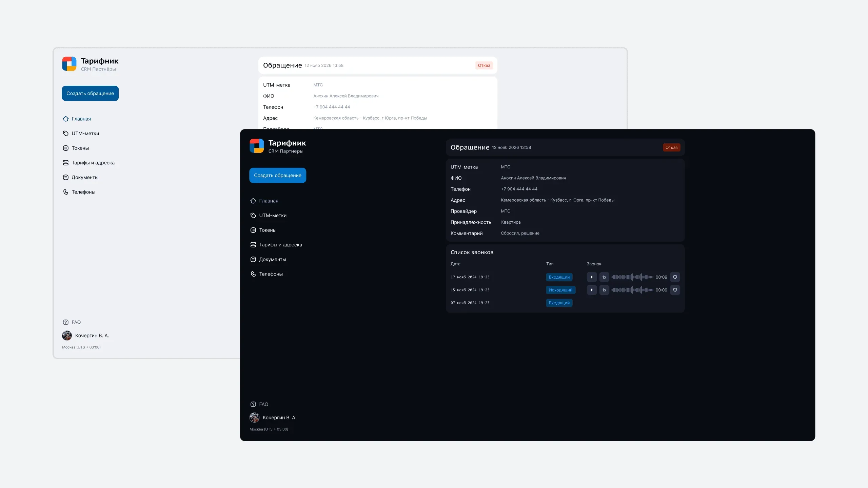Click address Кемеровская область in dark window
868x488 pixels.
pyautogui.click(x=557, y=200)
